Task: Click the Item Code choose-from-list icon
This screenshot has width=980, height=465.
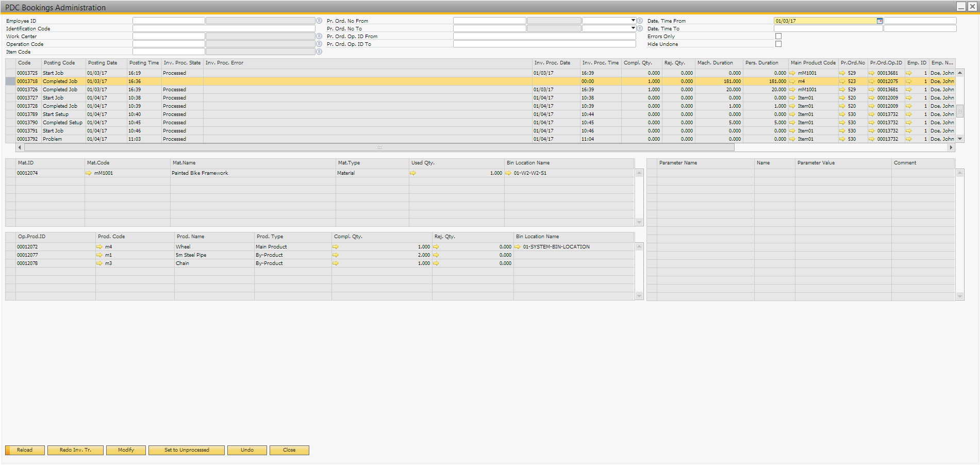Action: (x=319, y=52)
